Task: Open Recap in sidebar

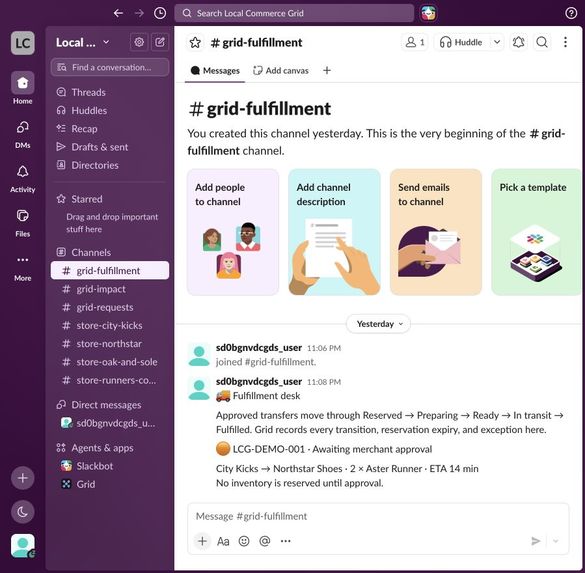Action: point(110,129)
